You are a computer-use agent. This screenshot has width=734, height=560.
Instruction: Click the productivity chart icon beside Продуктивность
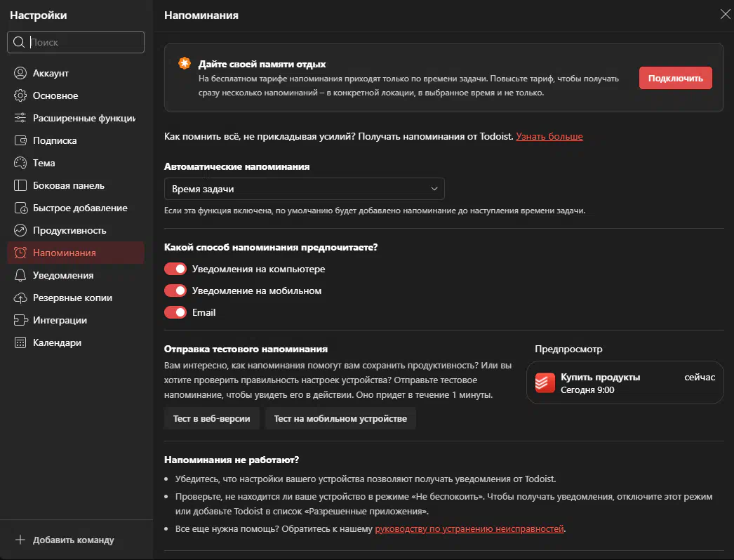(20, 230)
